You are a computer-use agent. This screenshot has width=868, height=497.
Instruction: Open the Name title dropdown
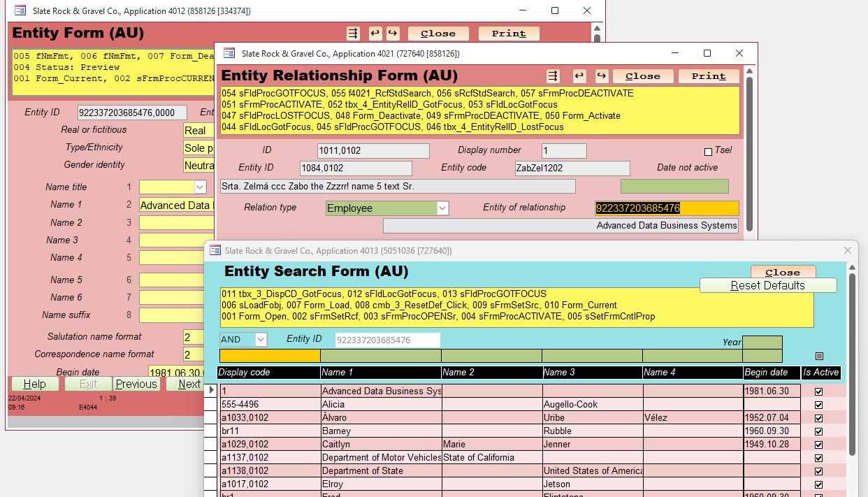click(200, 187)
